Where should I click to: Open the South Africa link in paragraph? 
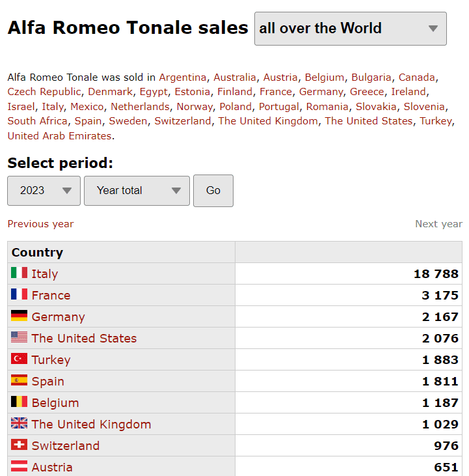pos(38,121)
